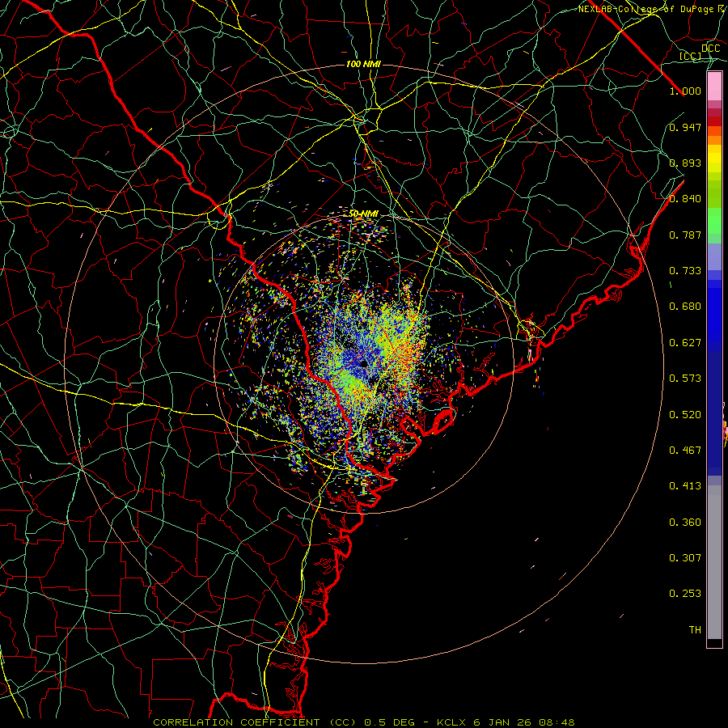Click the 0.680 scale value
Image resolution: width=728 pixels, height=728 pixels.
point(685,307)
